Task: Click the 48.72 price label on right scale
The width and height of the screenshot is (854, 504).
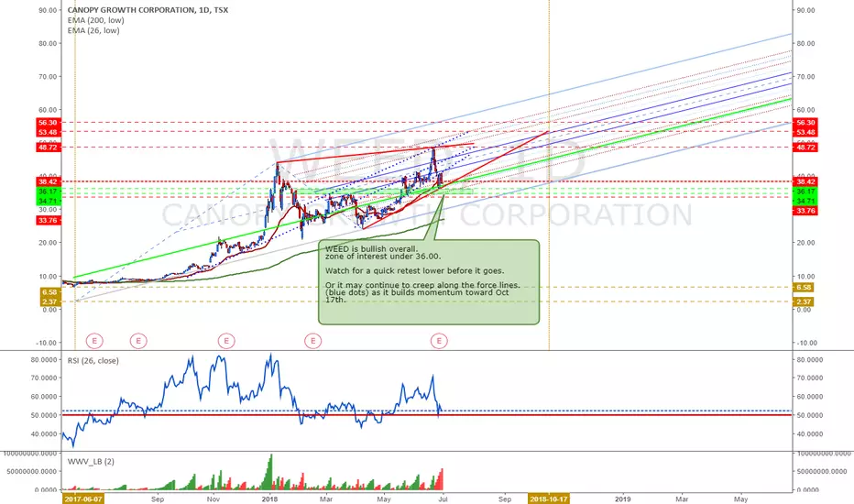Action: point(805,148)
